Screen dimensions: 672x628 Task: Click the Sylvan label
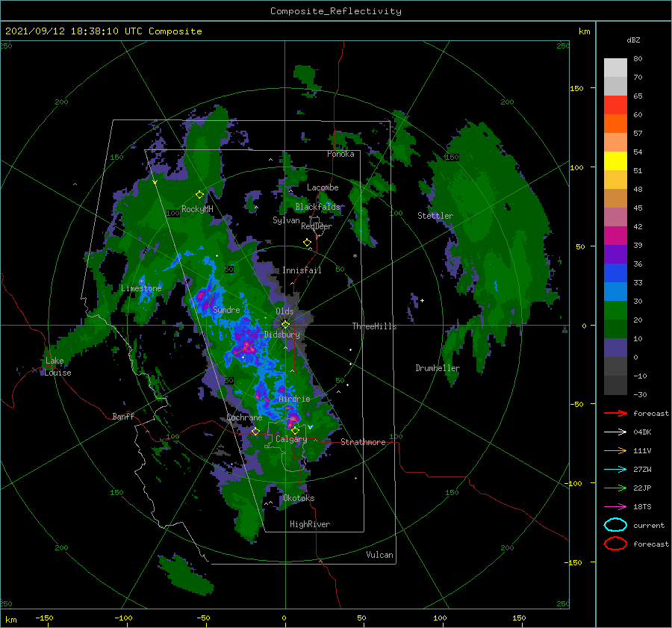tap(286, 220)
